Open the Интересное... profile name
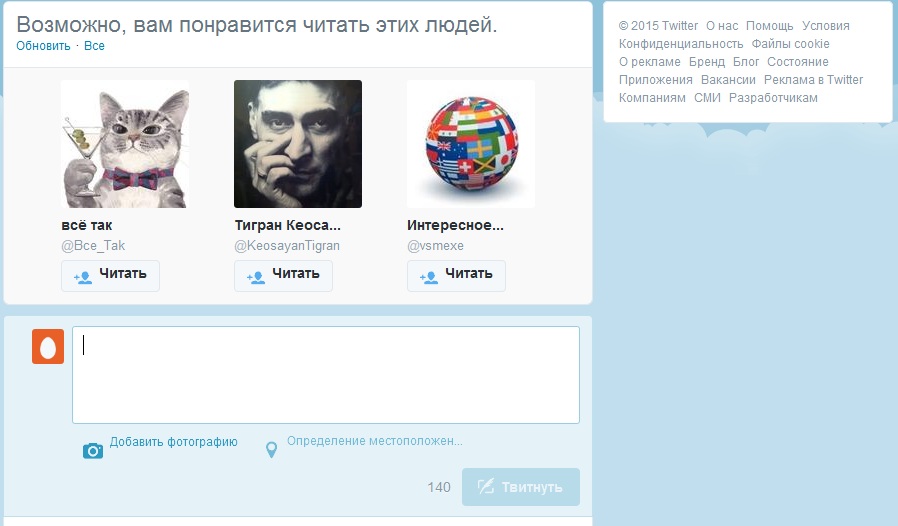The width and height of the screenshot is (898, 526). [x=455, y=225]
